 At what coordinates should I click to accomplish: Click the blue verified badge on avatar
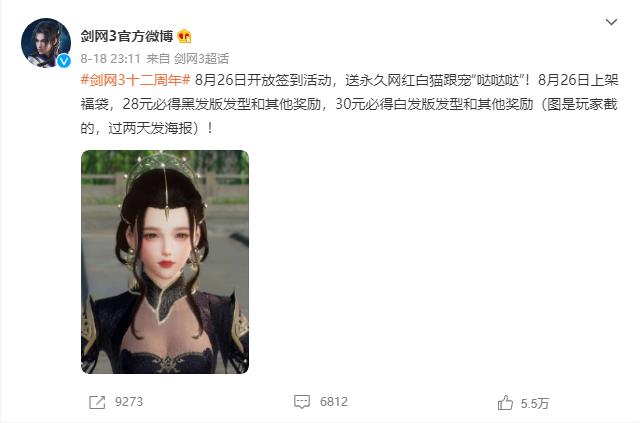pos(64,61)
